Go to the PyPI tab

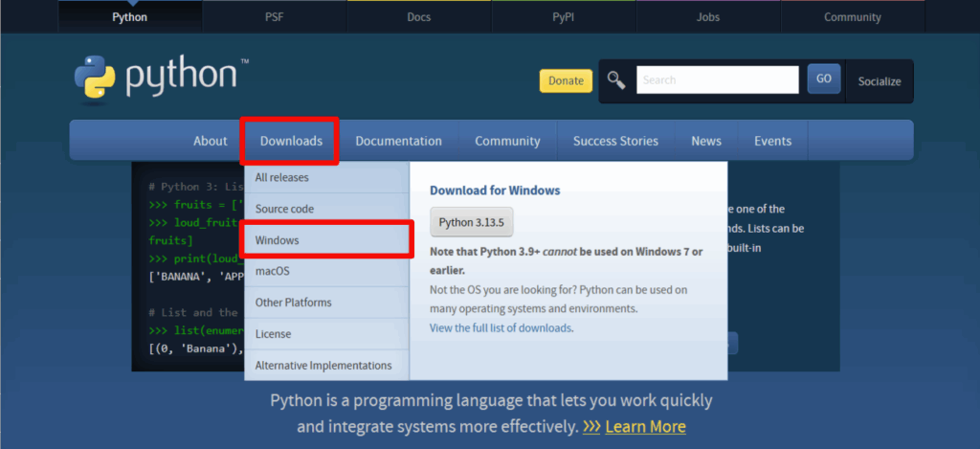pyautogui.click(x=563, y=17)
